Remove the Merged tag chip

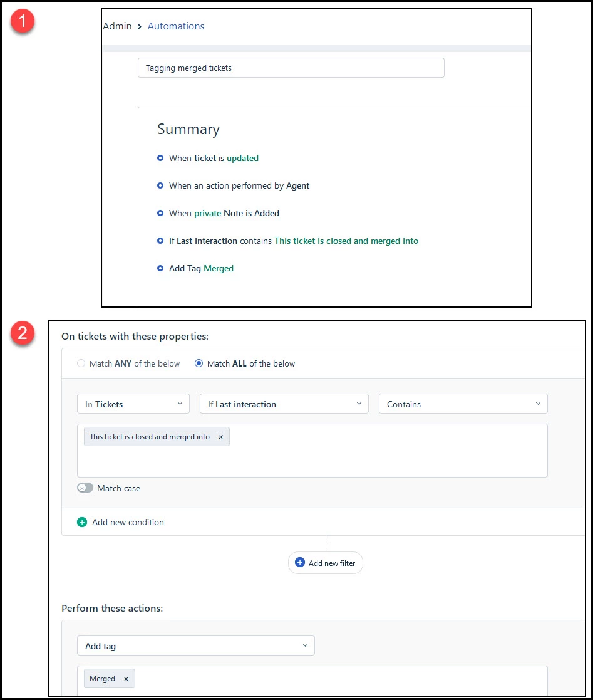click(x=126, y=679)
